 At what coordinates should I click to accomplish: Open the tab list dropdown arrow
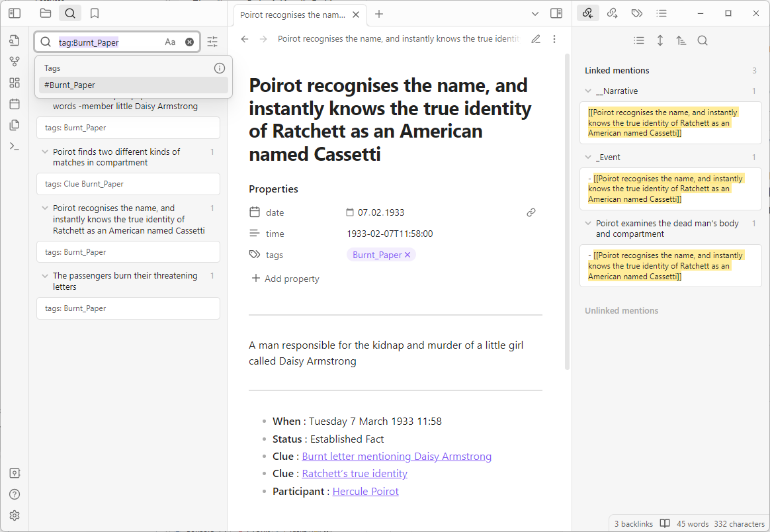tap(535, 14)
